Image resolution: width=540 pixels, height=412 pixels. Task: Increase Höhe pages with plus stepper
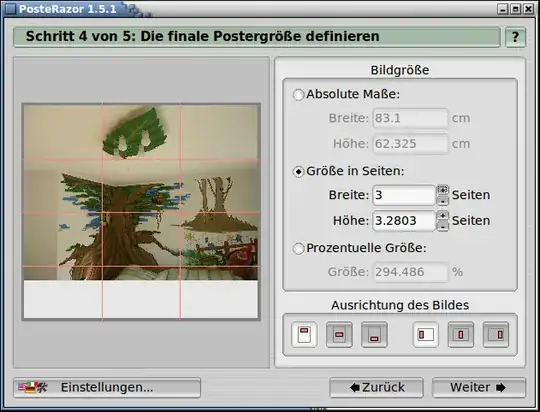(x=443, y=215)
